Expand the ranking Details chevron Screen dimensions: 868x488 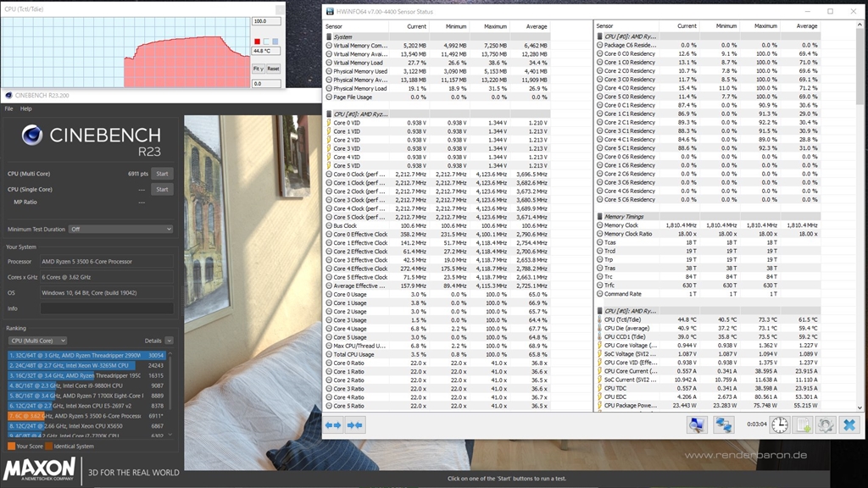[169, 341]
